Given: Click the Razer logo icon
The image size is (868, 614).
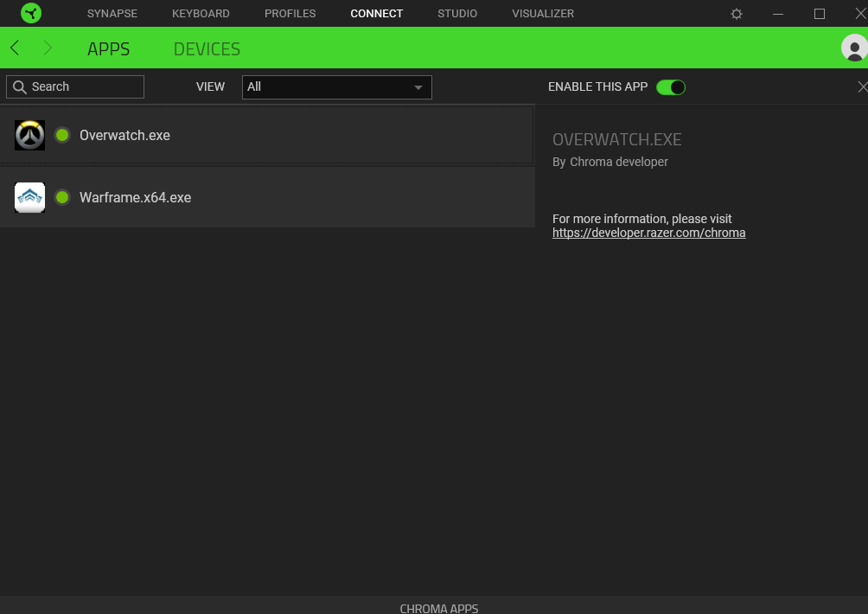Looking at the screenshot, I should [x=31, y=13].
